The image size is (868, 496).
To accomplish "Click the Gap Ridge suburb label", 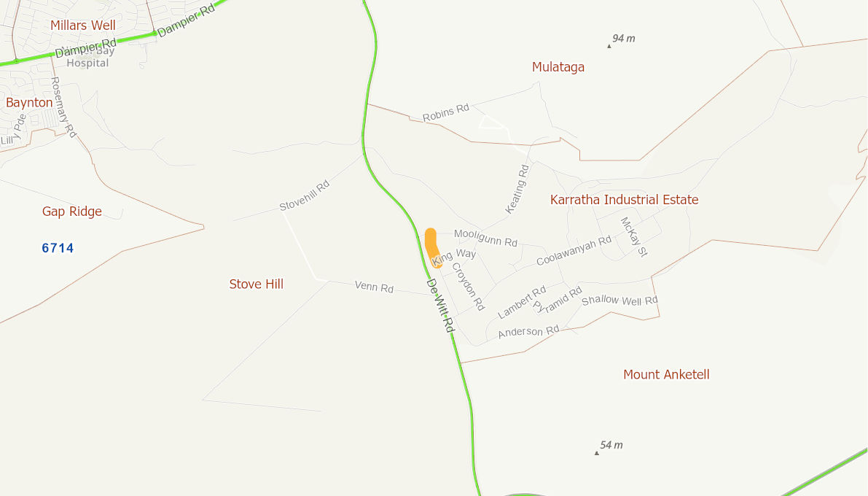I will pyautogui.click(x=72, y=212).
